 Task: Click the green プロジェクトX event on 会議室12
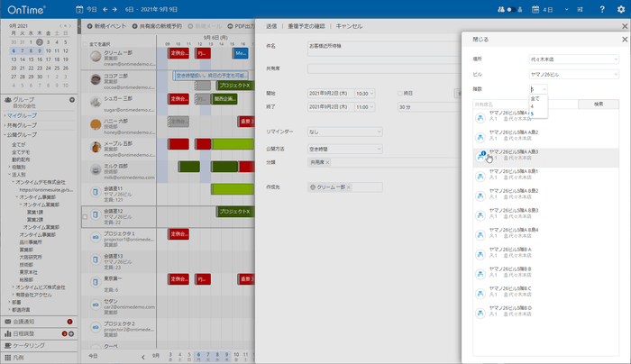[x=234, y=212]
